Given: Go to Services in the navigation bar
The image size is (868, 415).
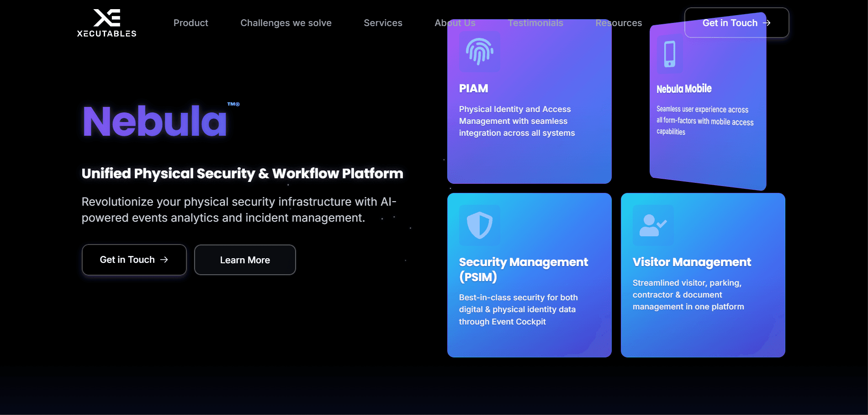Looking at the screenshot, I should (x=383, y=23).
